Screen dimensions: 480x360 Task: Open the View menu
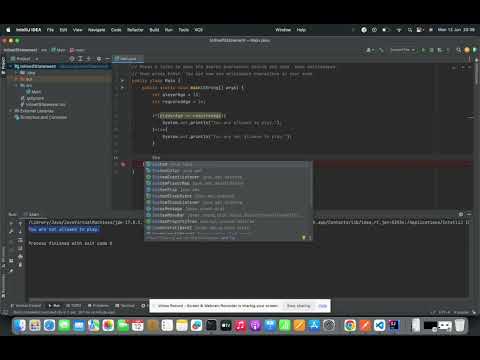[x=78, y=30]
